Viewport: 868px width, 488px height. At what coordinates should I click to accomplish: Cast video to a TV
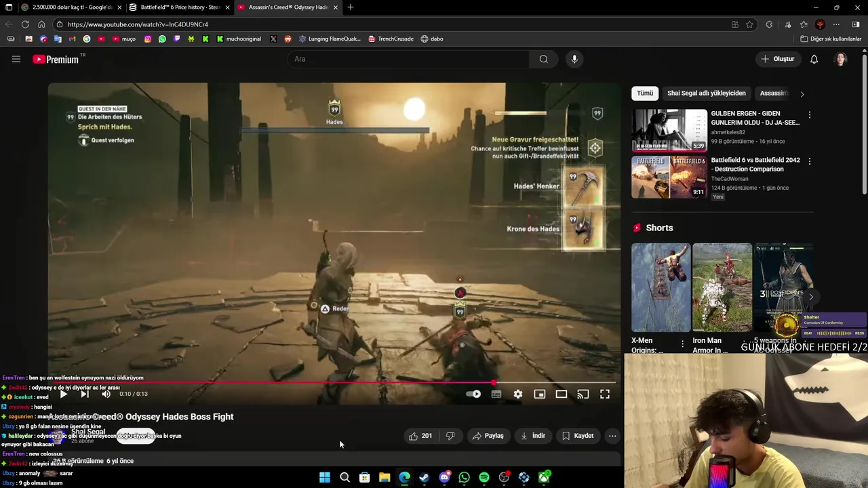pyautogui.click(x=583, y=394)
